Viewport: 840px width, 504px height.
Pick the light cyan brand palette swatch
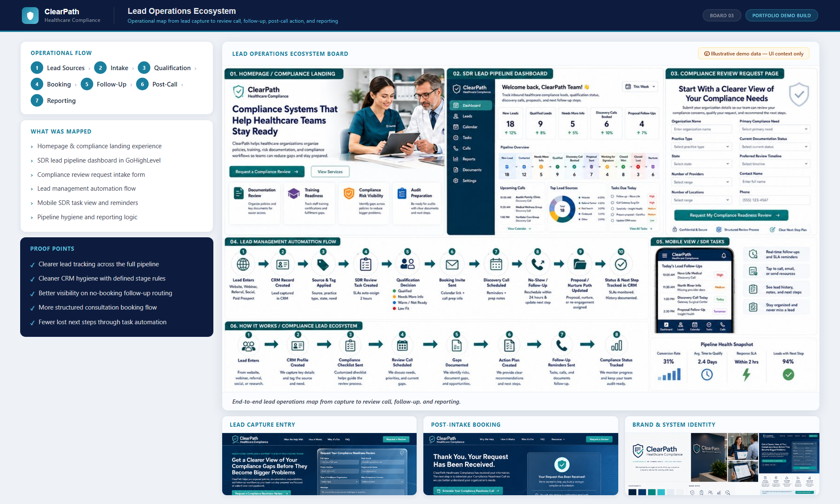661,492
